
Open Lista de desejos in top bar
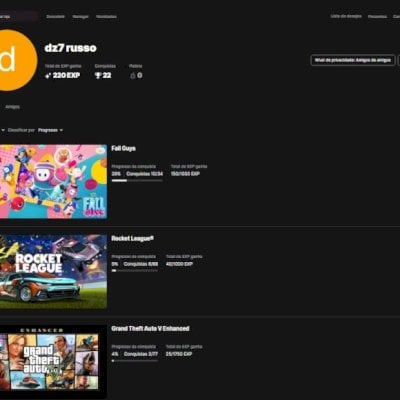346,16
